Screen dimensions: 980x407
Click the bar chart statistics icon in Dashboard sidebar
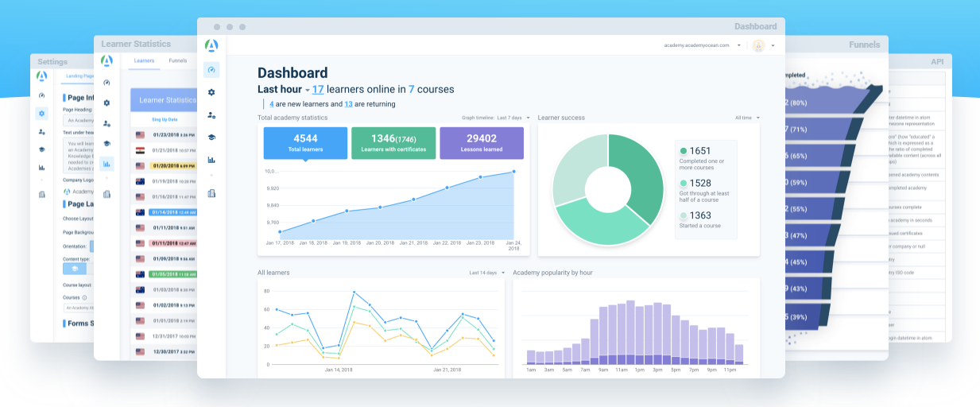[211, 160]
